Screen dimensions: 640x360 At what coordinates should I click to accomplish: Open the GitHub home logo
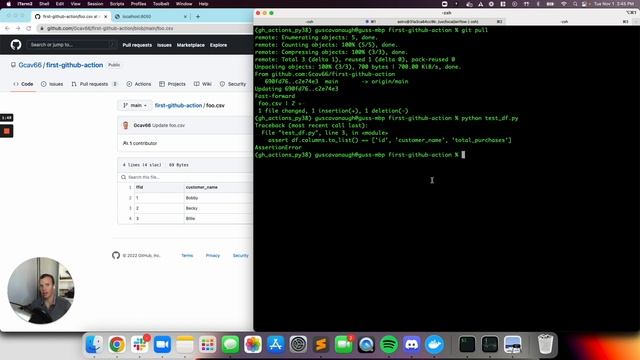16,44
